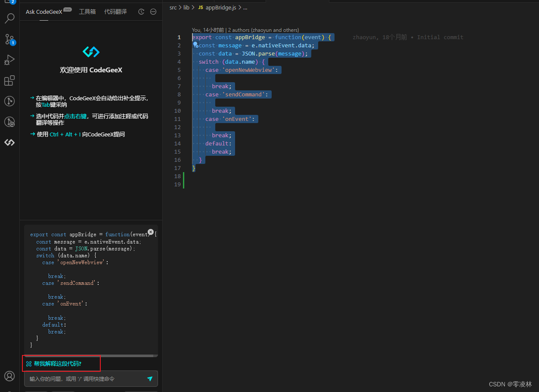The height and width of the screenshot is (392, 539).
Task: Click the CodeGeeX logo in welcome area
Action: tap(91, 52)
